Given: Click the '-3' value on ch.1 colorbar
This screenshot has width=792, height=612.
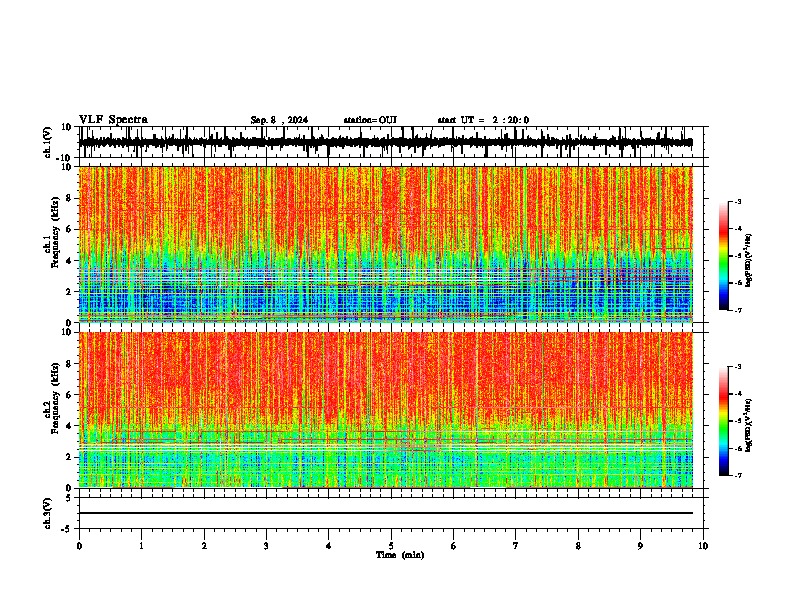Looking at the screenshot, I should (x=737, y=202).
